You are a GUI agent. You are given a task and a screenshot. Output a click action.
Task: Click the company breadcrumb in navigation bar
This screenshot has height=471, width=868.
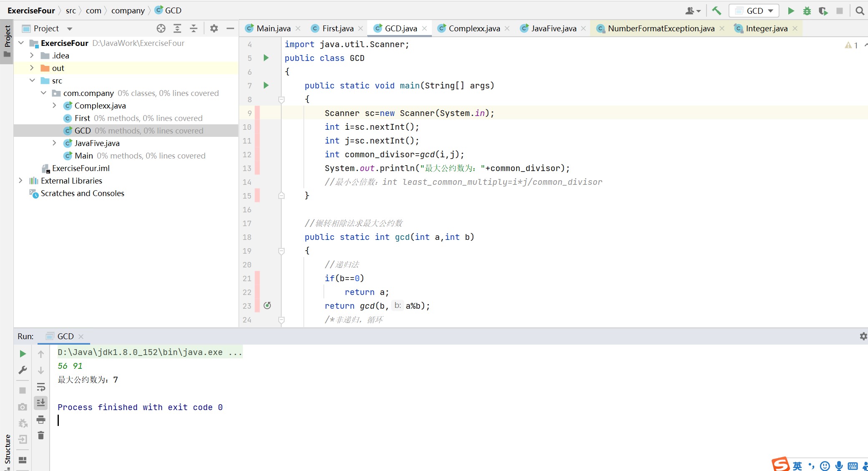128,10
